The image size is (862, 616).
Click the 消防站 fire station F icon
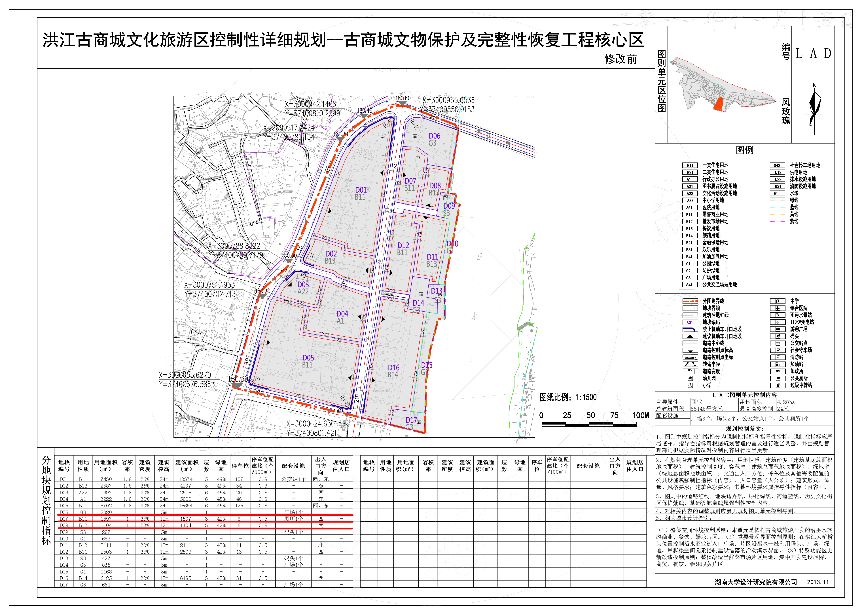777,357
